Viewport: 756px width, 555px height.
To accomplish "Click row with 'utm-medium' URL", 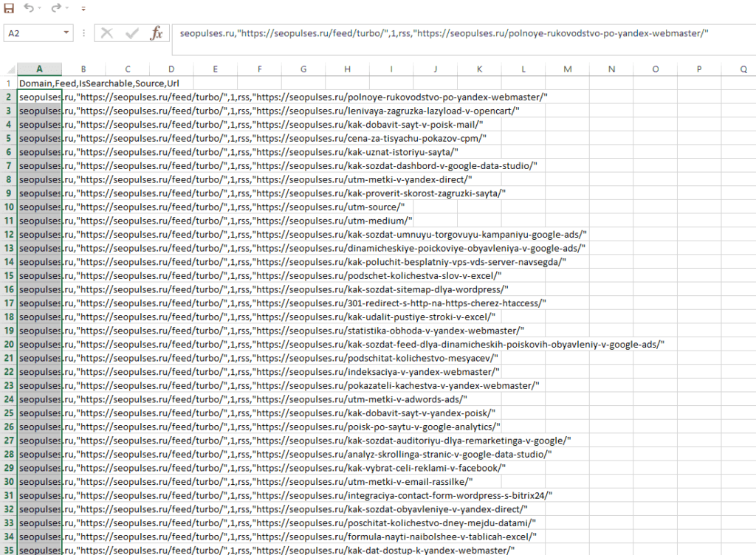I will click(216, 221).
